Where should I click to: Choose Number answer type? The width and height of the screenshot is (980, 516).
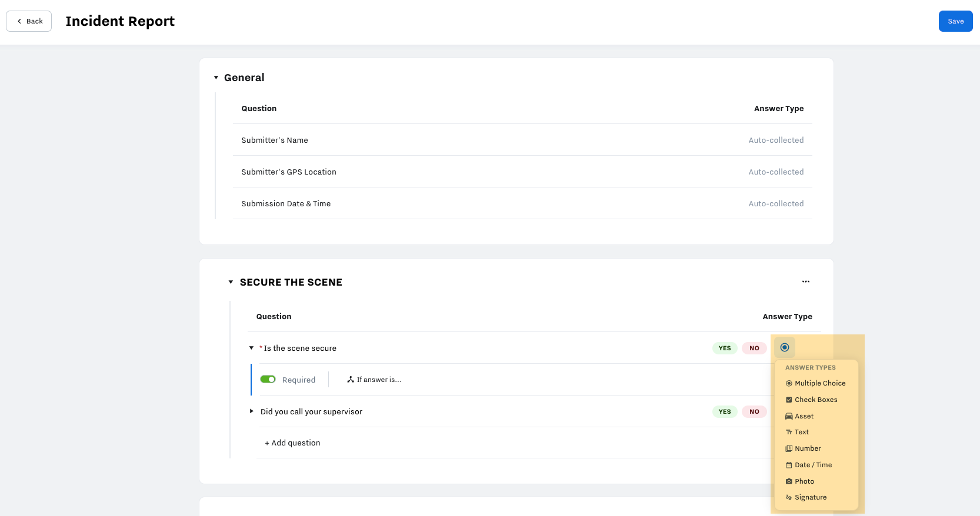pos(807,448)
